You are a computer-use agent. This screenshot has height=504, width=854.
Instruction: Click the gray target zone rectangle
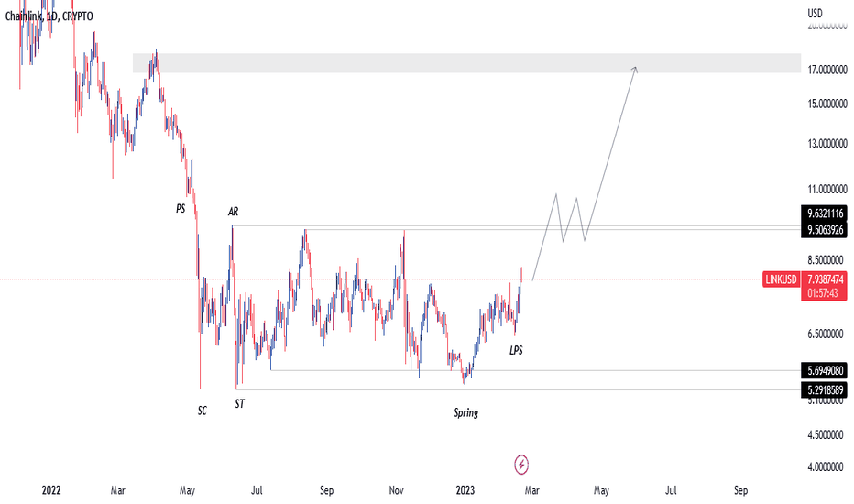point(466,63)
